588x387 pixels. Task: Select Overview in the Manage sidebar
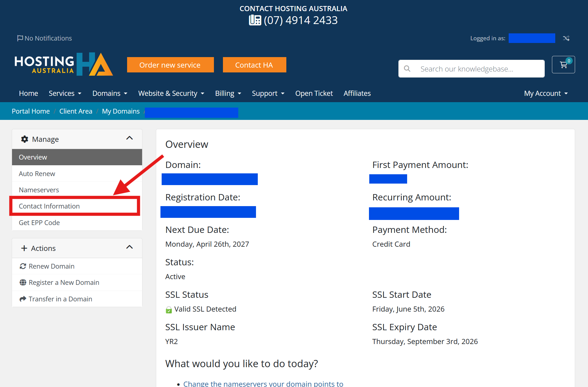77,157
